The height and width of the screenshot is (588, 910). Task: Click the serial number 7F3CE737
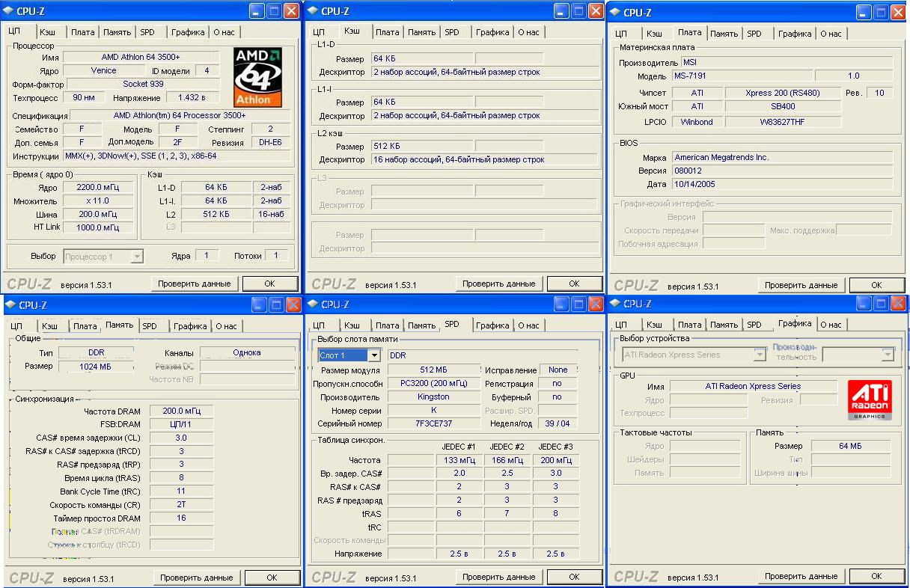(434, 423)
